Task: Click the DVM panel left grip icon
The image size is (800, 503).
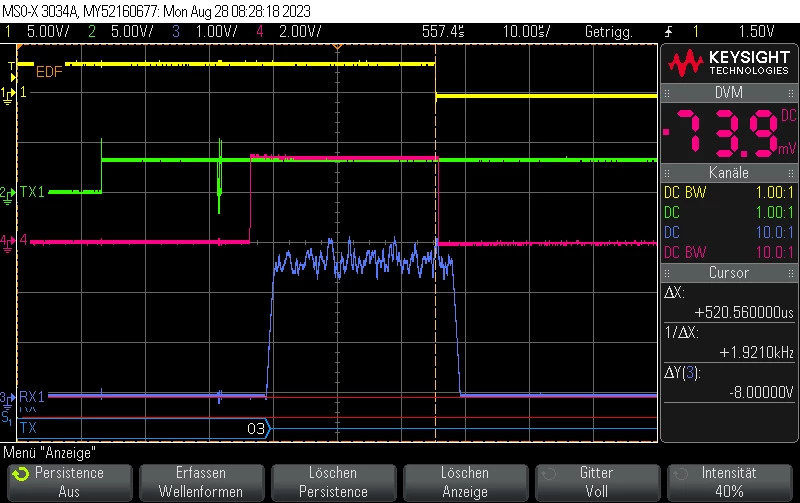Action: tap(667, 93)
